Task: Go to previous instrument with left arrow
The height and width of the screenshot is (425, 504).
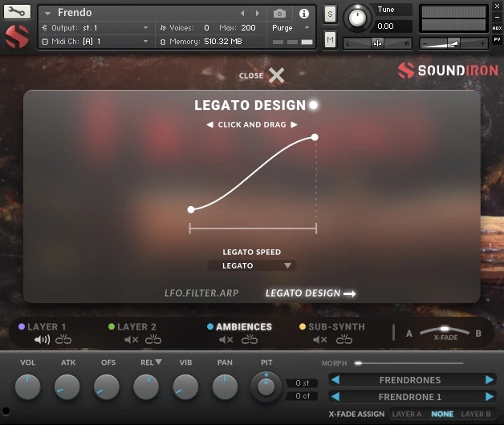Action: [242, 13]
